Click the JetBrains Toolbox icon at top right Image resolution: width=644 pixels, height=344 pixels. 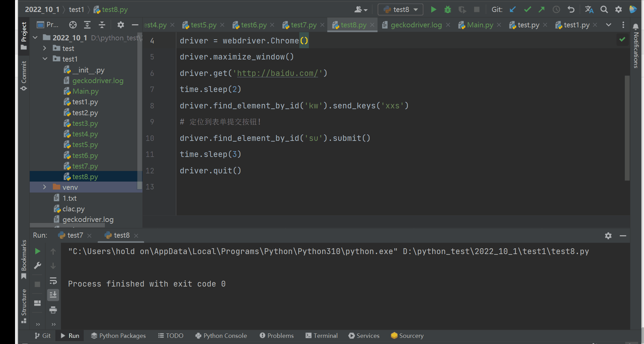633,10
